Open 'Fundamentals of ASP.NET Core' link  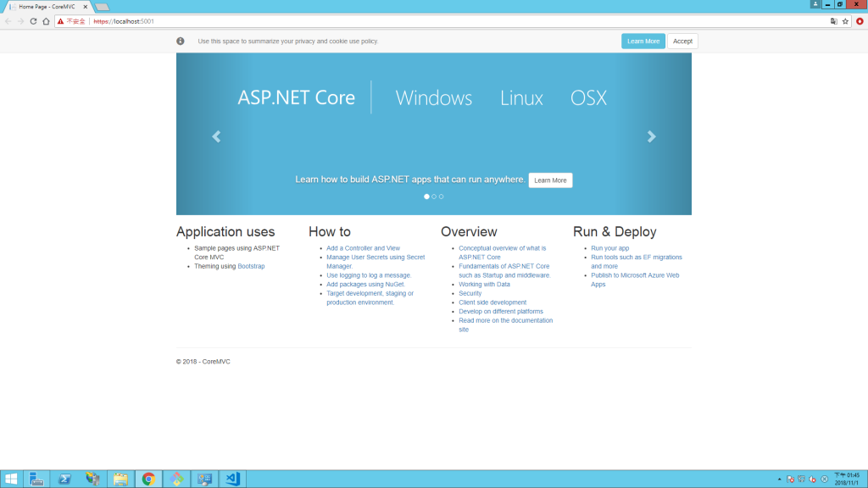504,270
